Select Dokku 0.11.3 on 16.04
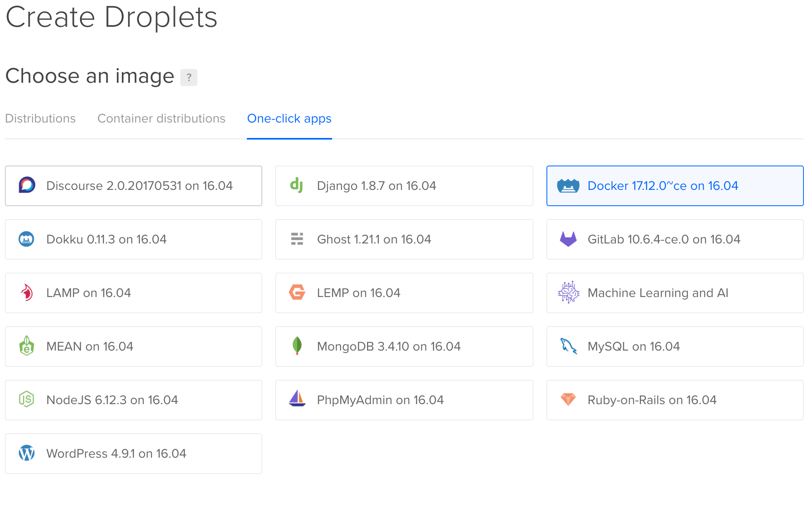This screenshot has width=812, height=508. 133,239
